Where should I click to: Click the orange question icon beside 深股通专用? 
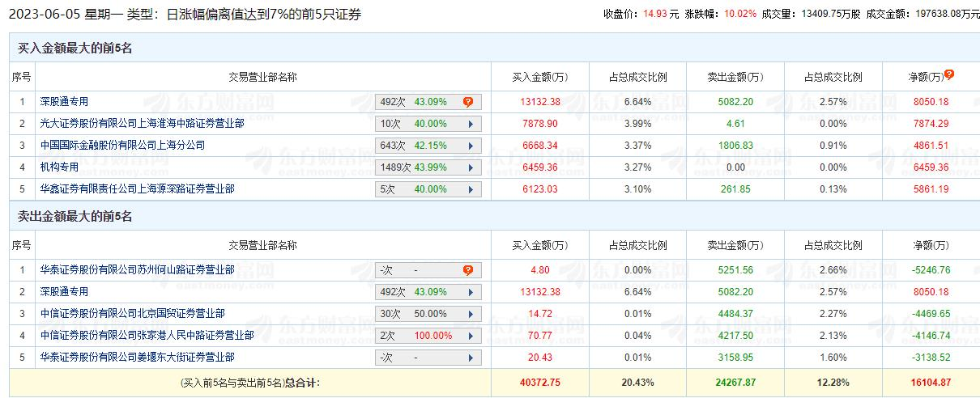[x=467, y=102]
